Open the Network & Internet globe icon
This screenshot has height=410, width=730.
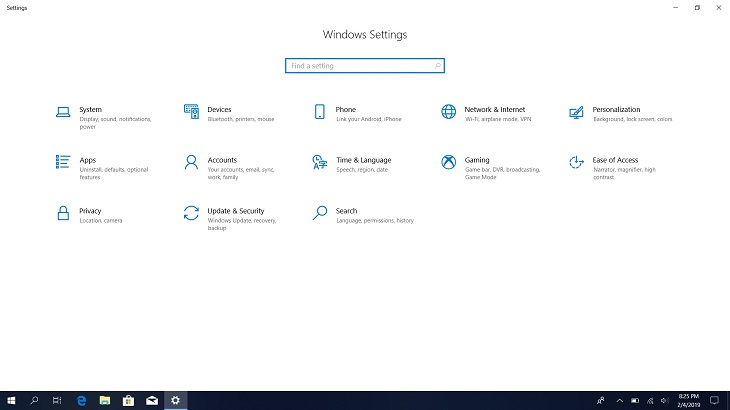point(448,112)
